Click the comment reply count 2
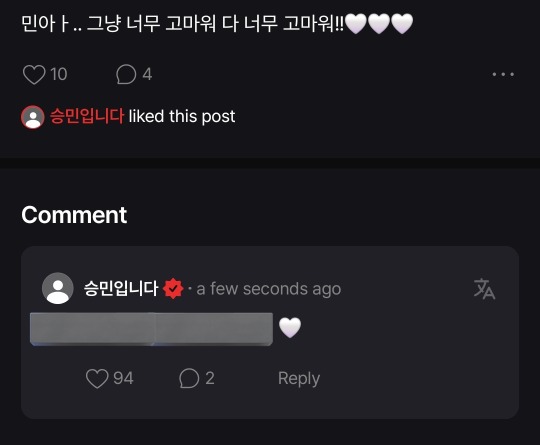Screen dimensions: 540x445 pos(210,378)
